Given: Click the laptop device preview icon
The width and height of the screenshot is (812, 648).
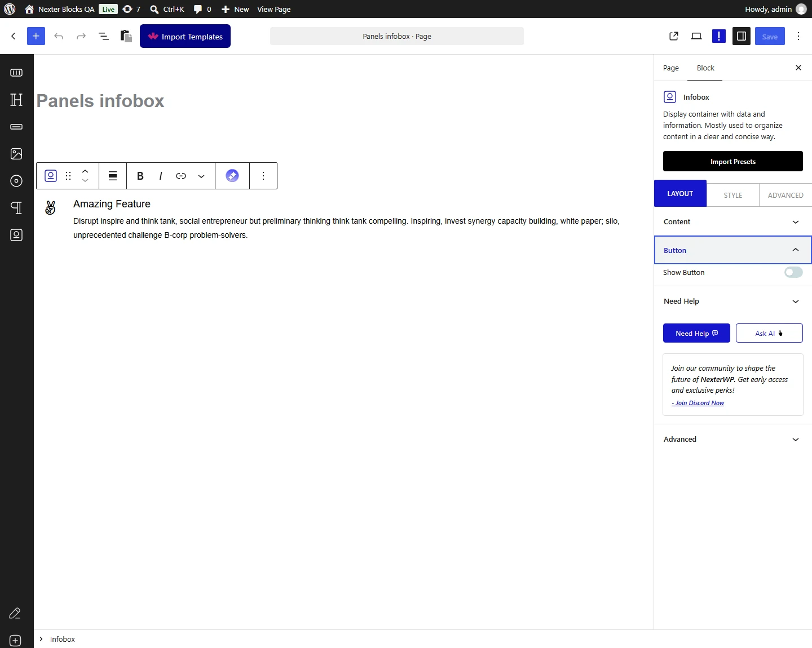Looking at the screenshot, I should 696,36.
